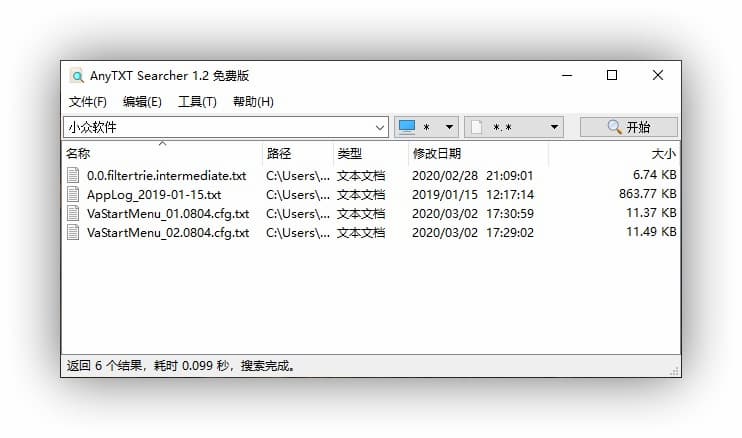The width and height of the screenshot is (742, 438).
Task: Click the blank document file-type icon
Action: (477, 127)
